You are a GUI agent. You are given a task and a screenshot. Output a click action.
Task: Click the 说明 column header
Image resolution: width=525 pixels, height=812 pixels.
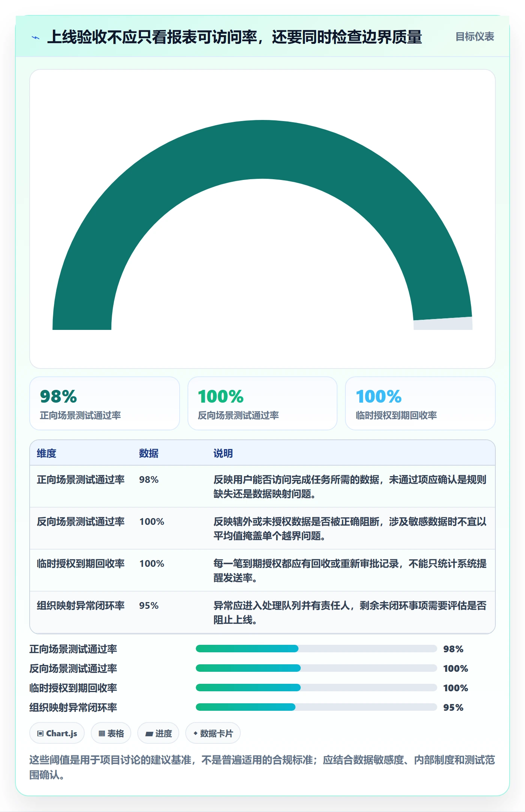[223, 453]
